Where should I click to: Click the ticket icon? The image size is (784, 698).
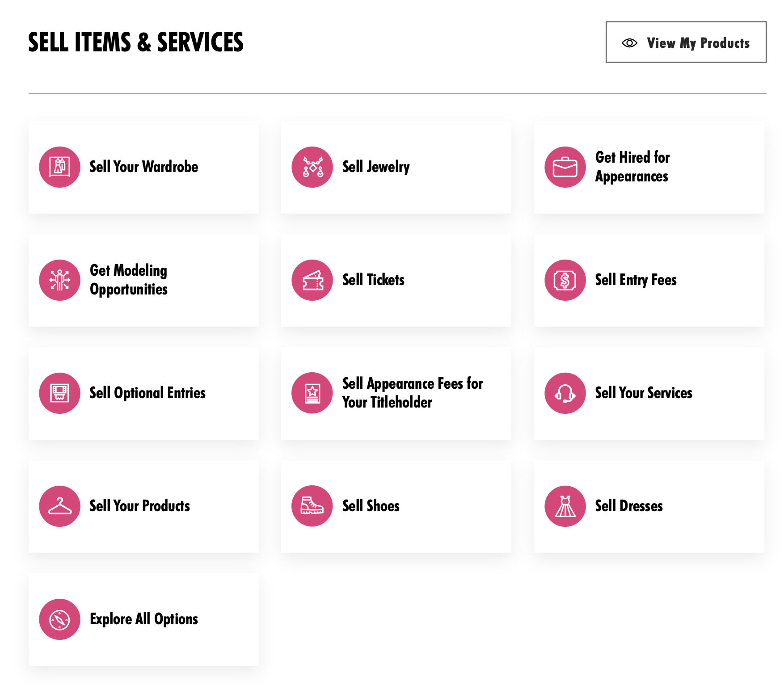(x=312, y=280)
